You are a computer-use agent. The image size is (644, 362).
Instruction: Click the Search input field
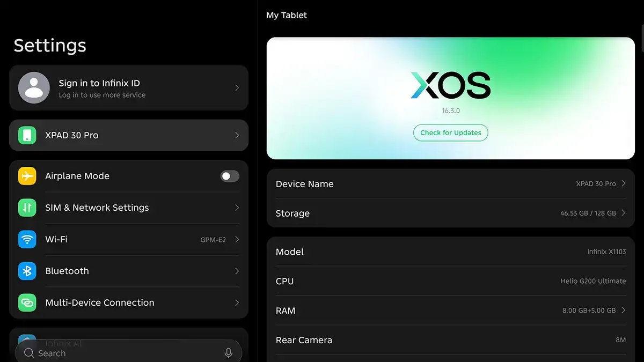[x=129, y=353]
